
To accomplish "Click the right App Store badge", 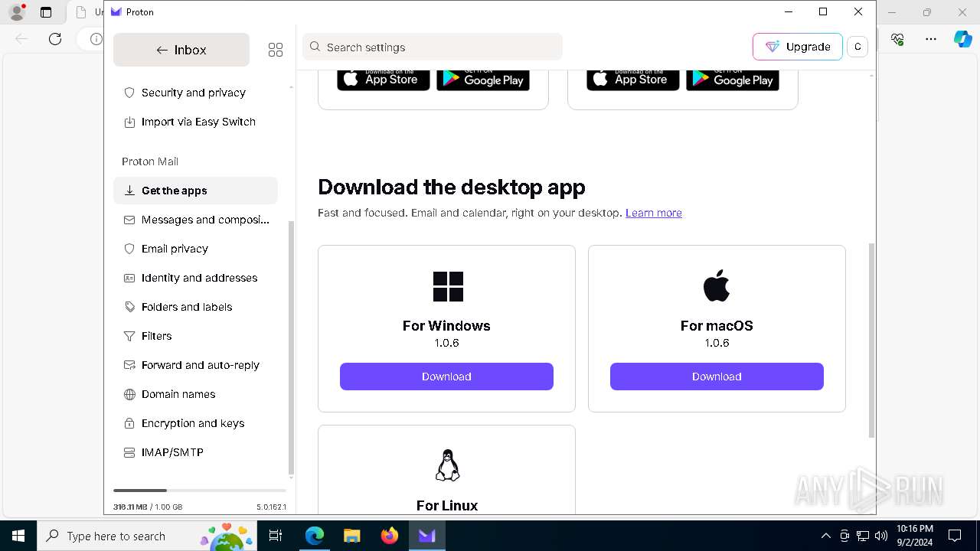I will [633, 79].
